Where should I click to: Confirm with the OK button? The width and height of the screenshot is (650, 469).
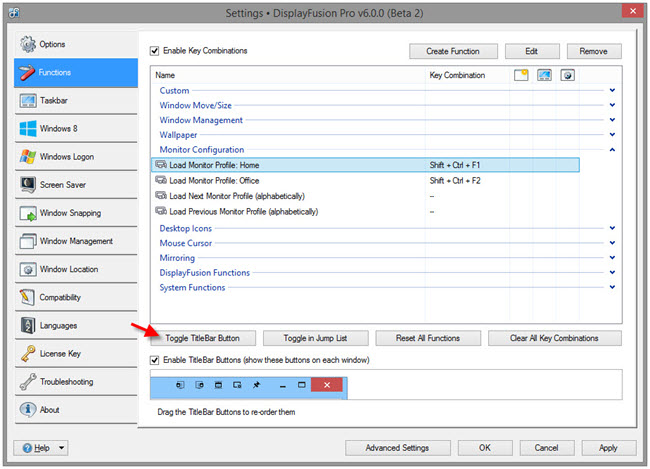pyautogui.click(x=485, y=448)
